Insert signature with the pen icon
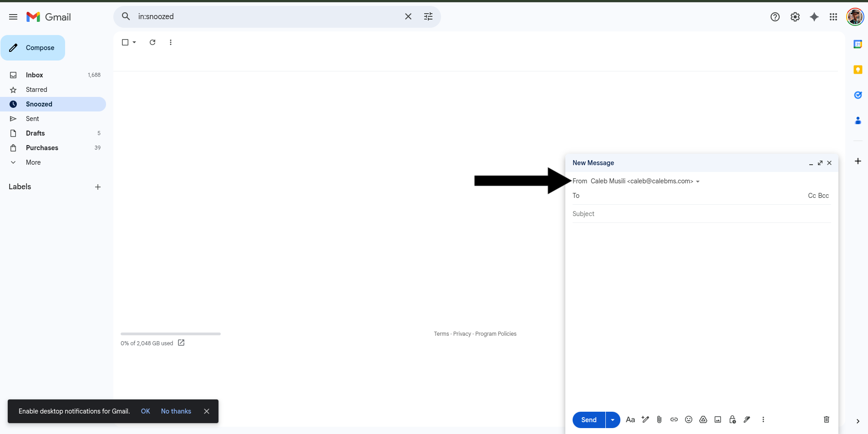Viewport: 868px width, 434px height. (x=747, y=419)
